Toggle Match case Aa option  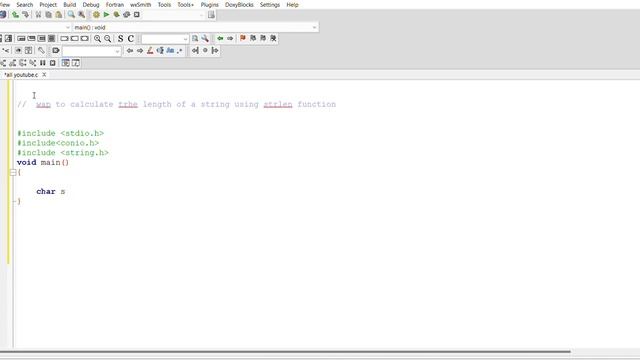[170, 51]
